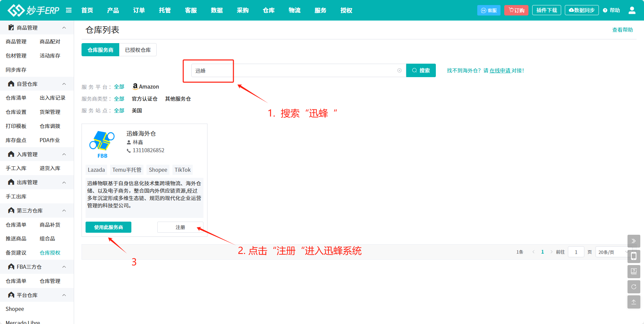
Task: Open 货架管理 in the sidebar
Action: (50, 112)
